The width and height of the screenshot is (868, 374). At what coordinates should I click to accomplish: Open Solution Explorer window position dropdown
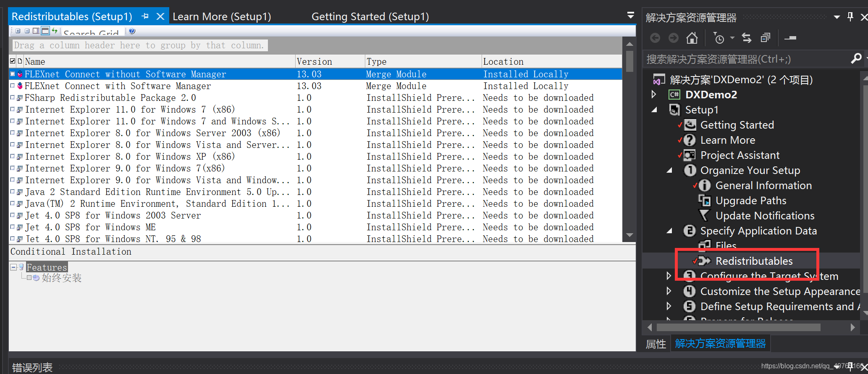tap(837, 17)
